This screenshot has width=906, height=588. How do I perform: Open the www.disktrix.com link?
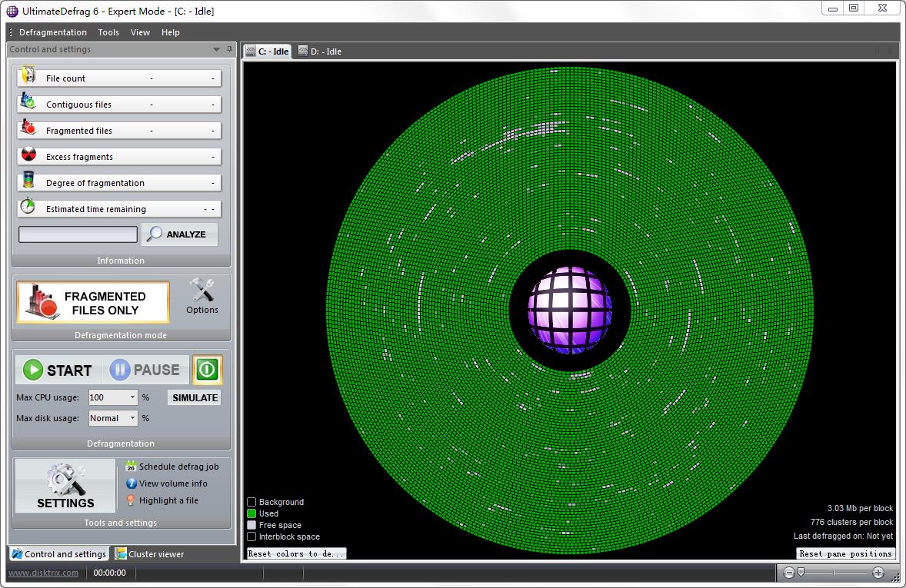(x=43, y=573)
